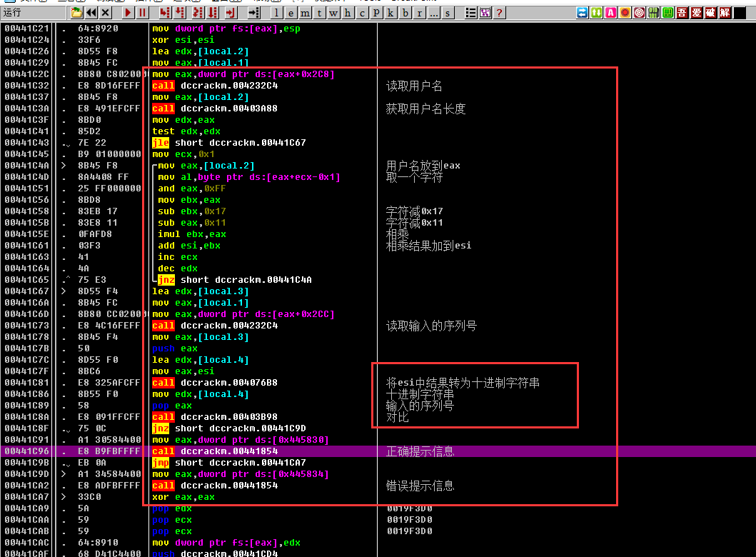Open Call stack with the k button
Image resolution: width=756 pixels, height=557 pixels.
click(390, 13)
